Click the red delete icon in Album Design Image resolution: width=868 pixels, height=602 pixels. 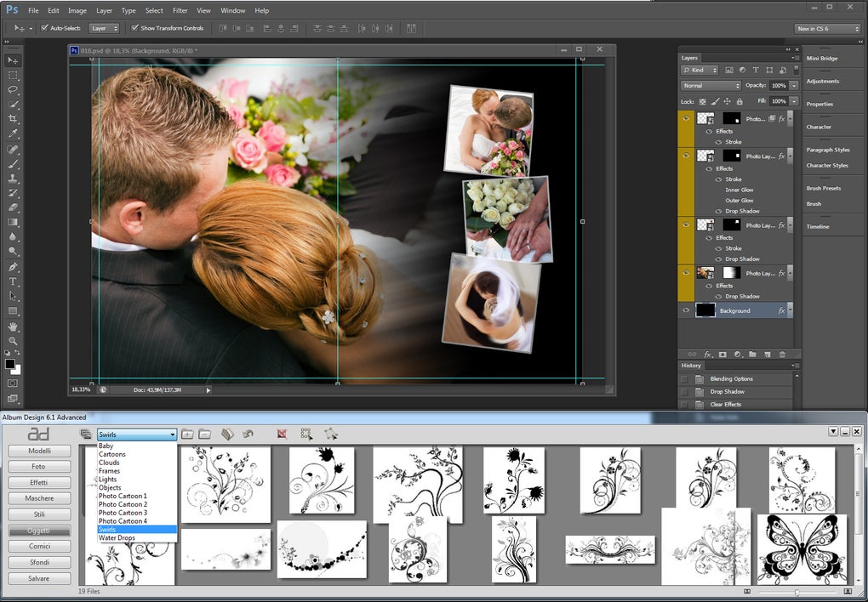(x=282, y=434)
